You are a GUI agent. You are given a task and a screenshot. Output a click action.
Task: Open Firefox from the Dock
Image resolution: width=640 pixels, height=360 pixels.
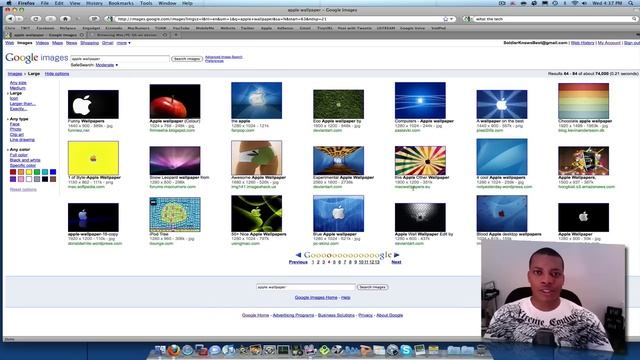point(174,350)
